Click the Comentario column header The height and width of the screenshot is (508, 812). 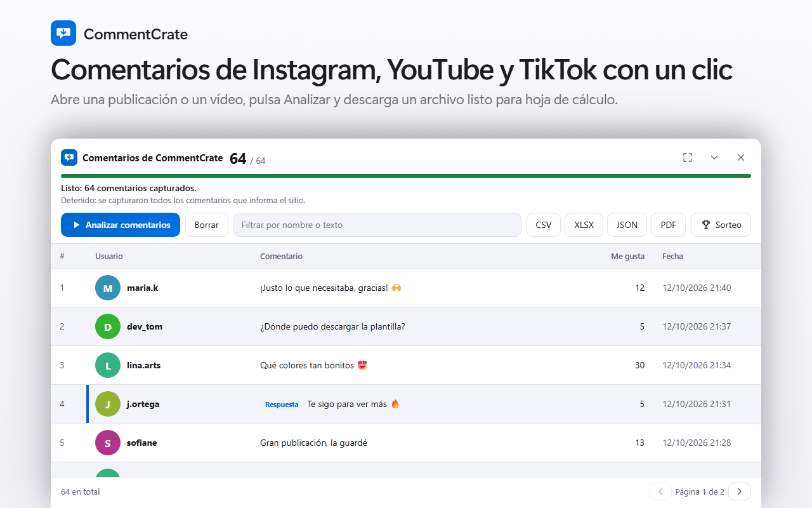pyautogui.click(x=282, y=257)
